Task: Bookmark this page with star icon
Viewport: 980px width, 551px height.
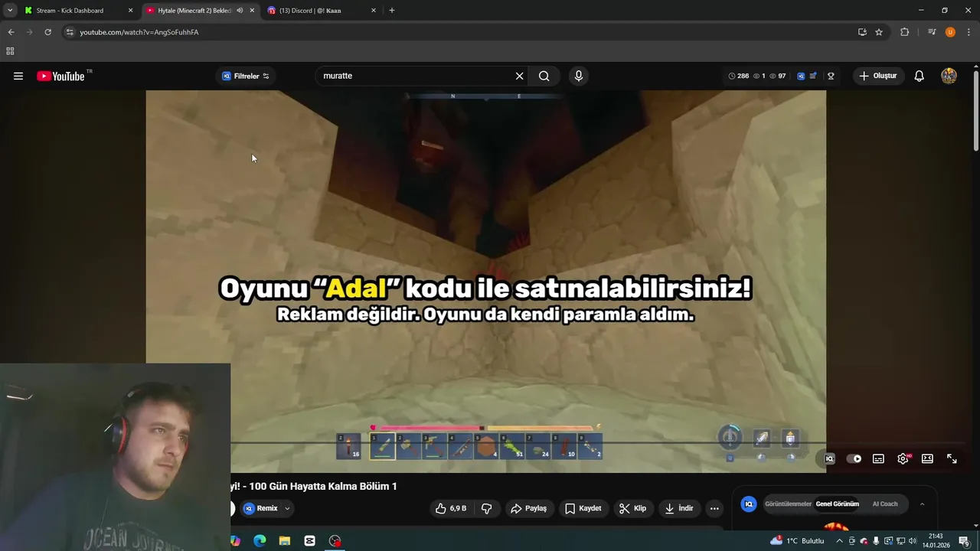Action: coord(879,32)
